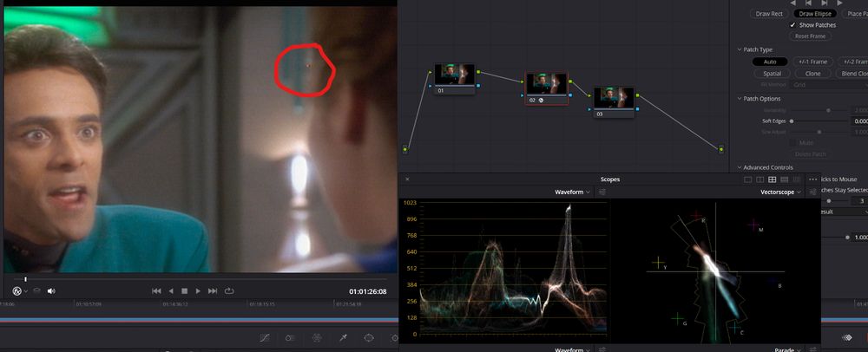Image resolution: width=868 pixels, height=352 pixels.
Task: Click the viewer timecode 01:01:26:08
Action: [x=367, y=291]
